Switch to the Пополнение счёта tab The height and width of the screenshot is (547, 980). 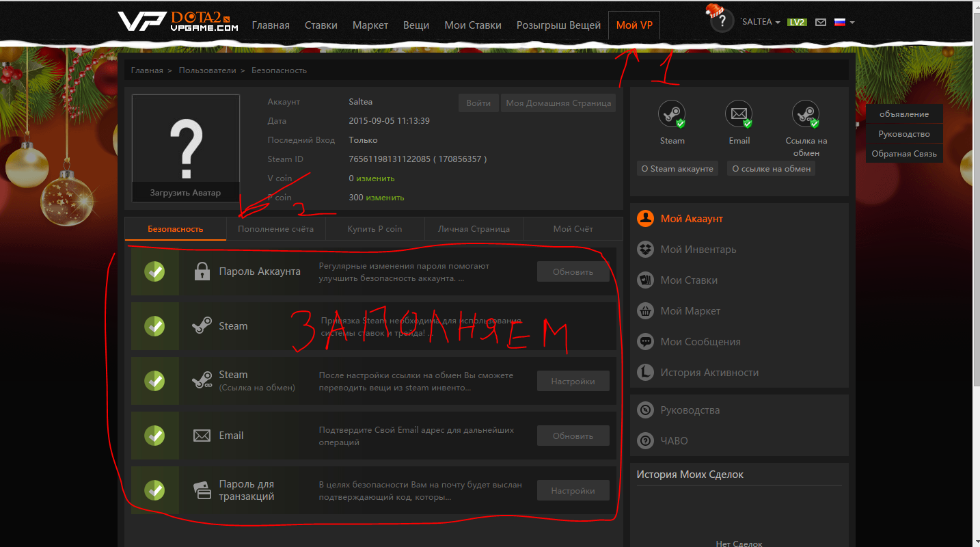(276, 229)
